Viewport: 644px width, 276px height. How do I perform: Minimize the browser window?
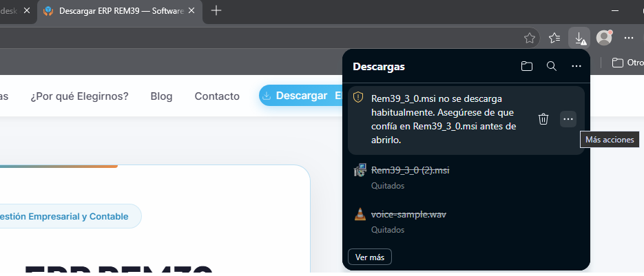(615, 11)
